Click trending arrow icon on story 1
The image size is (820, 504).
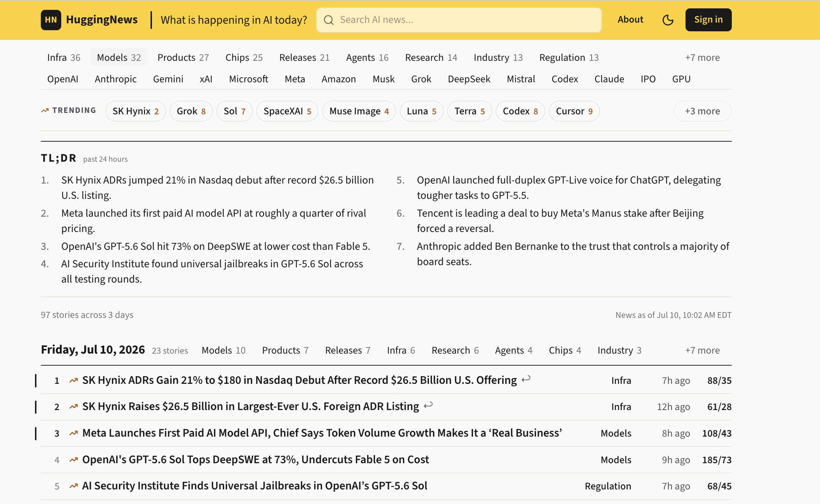point(74,381)
